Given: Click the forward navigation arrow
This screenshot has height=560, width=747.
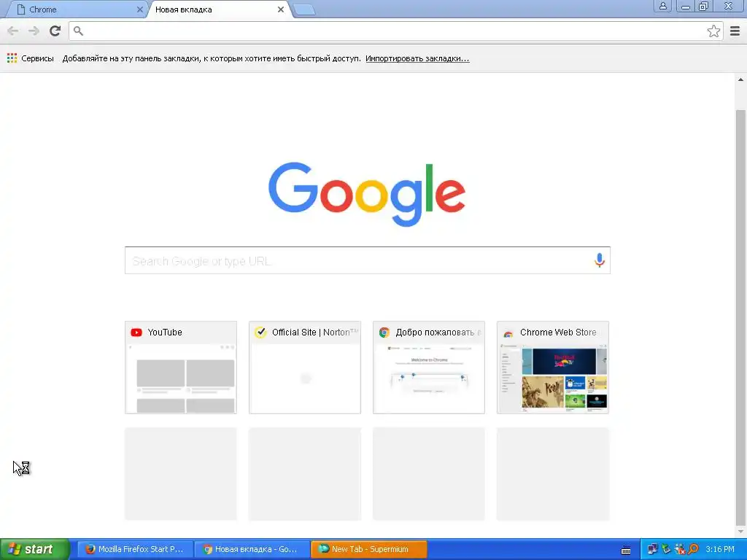Looking at the screenshot, I should 34,31.
